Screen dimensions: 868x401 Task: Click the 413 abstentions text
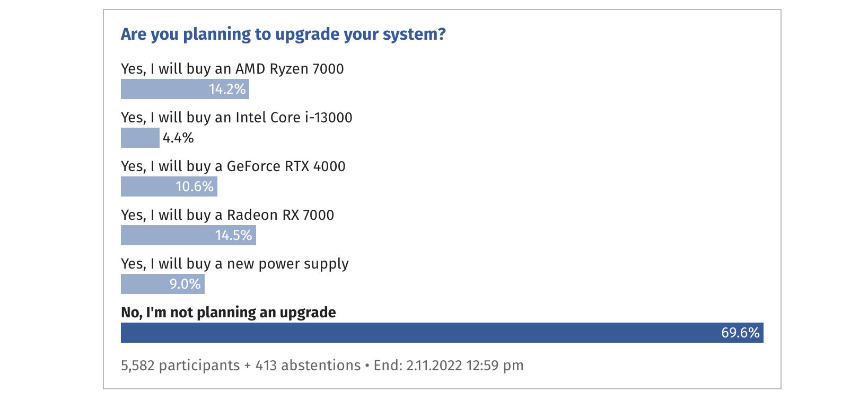pyautogui.click(x=308, y=366)
